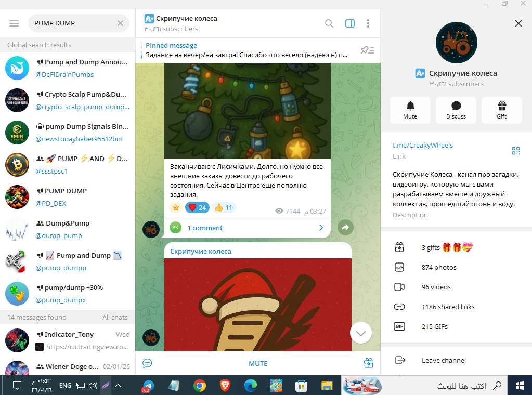532x395 pixels.
Task: Launch Google Chrome from taskbar
Action: [200, 386]
